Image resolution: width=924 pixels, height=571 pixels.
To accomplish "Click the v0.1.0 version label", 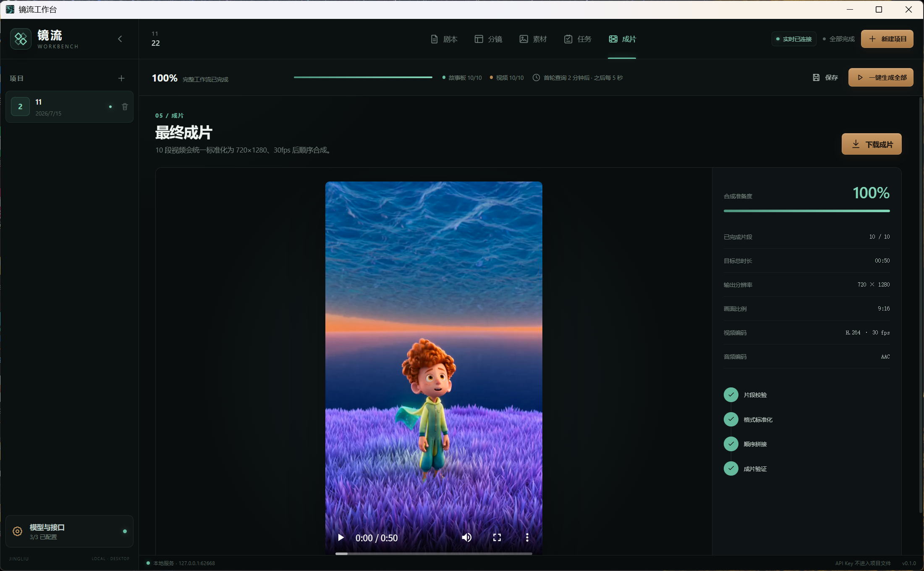I will coord(909,563).
